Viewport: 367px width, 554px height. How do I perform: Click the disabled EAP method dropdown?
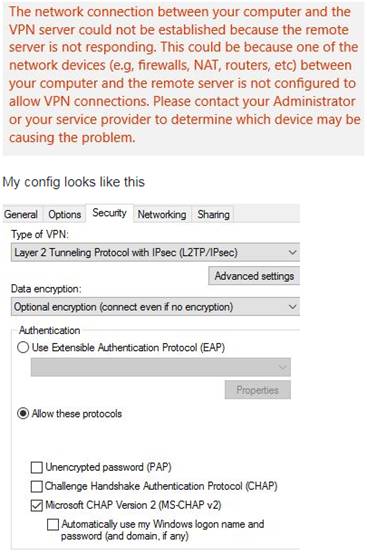(x=161, y=367)
